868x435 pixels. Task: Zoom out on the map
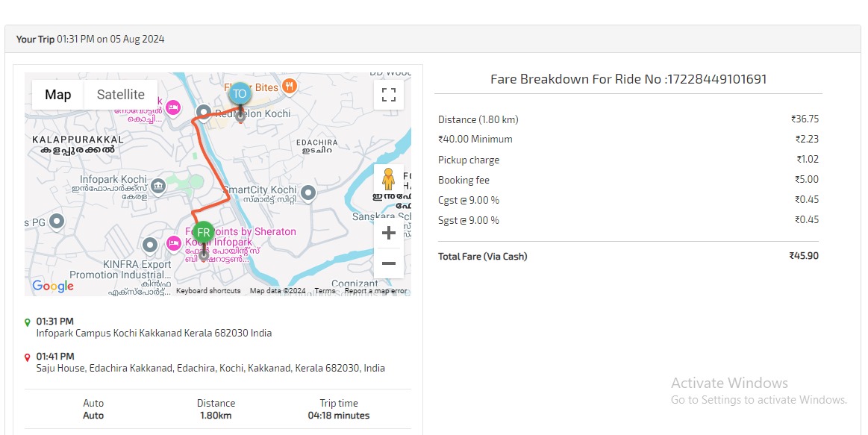(388, 263)
